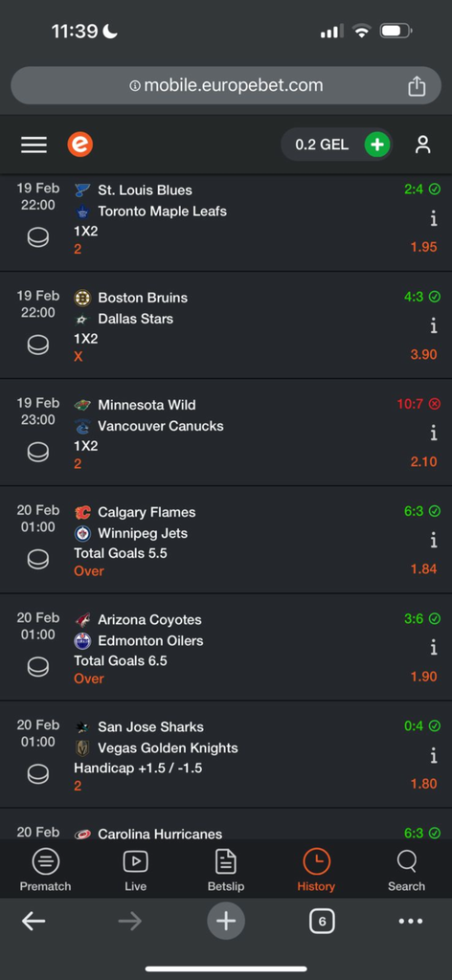
Task: Tap the orange Europebet logo
Action: point(80,145)
